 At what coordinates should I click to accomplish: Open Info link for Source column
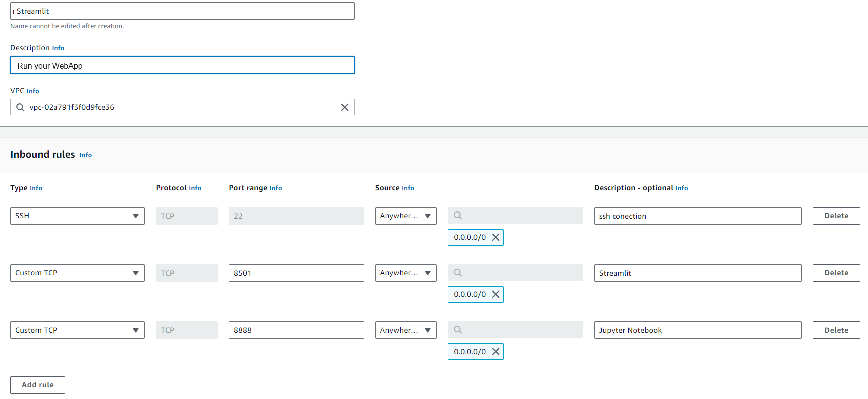408,188
